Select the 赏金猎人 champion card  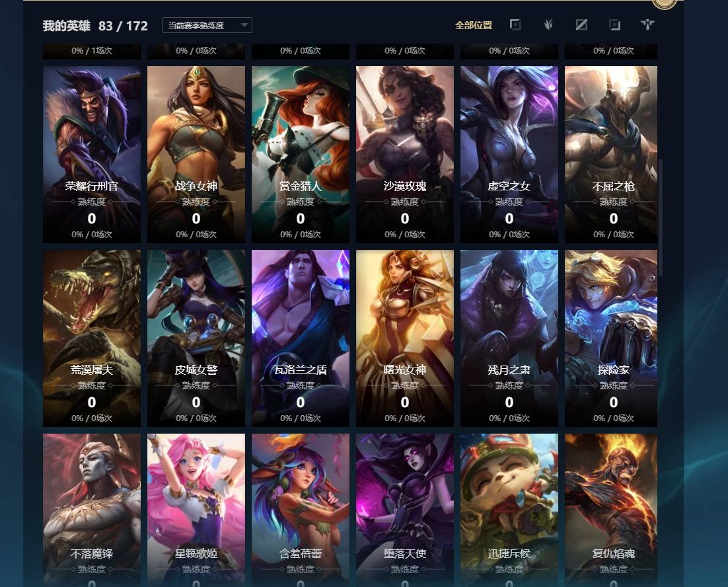[301, 154]
